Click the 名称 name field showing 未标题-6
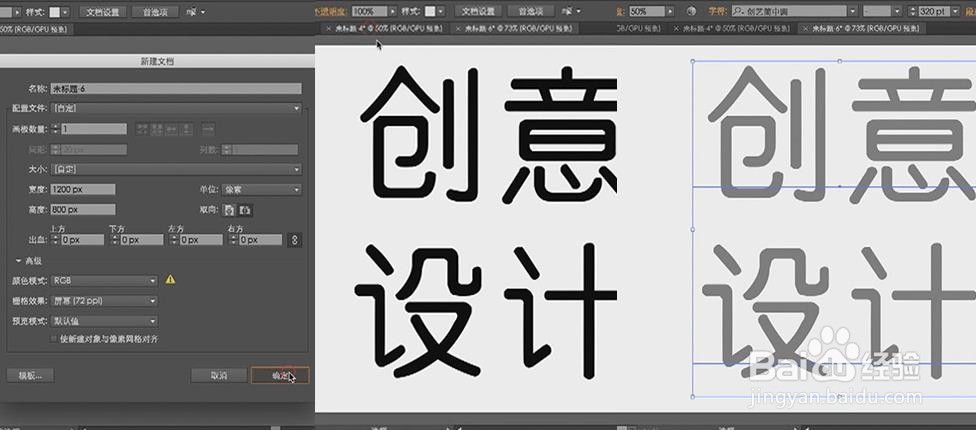976x430 pixels. tap(177, 88)
